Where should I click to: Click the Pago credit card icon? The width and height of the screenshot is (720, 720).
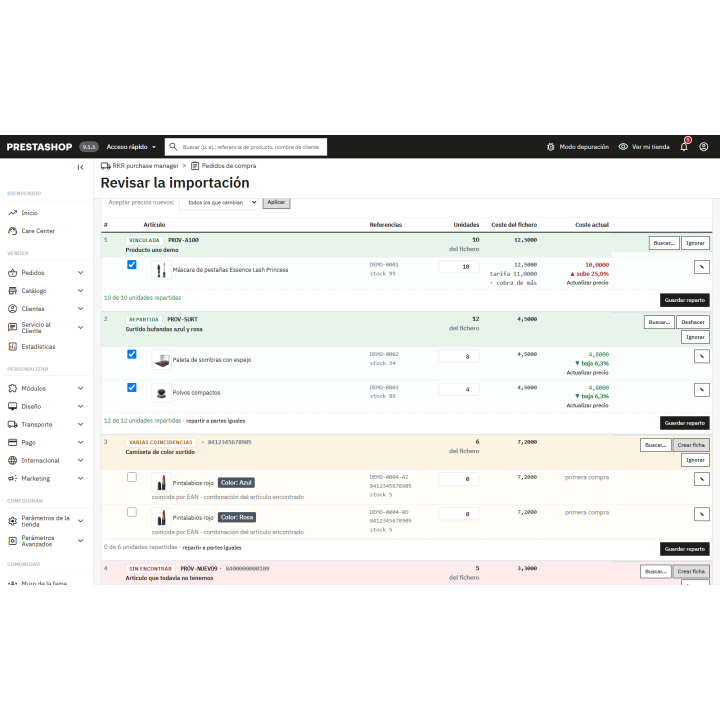(12, 442)
